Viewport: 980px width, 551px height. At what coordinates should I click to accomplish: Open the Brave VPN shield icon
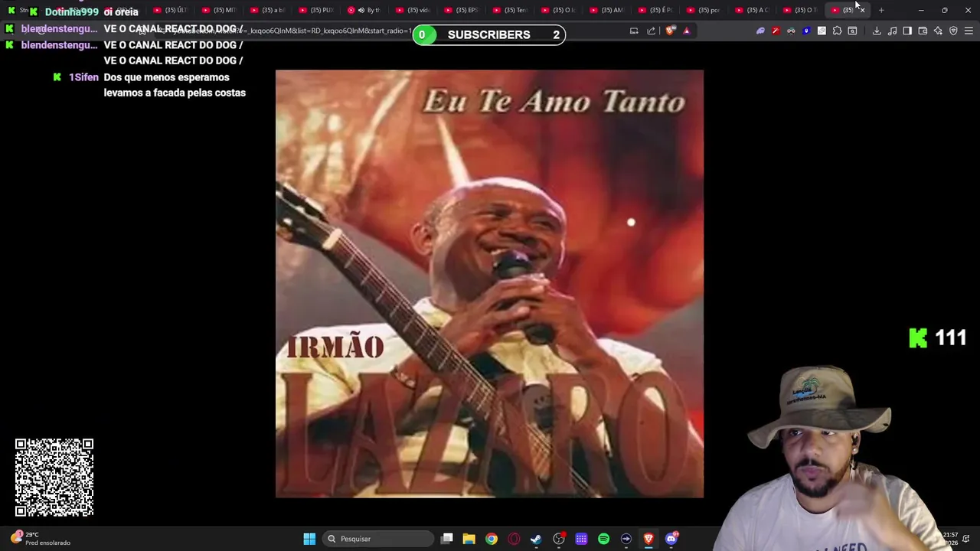coord(953,31)
